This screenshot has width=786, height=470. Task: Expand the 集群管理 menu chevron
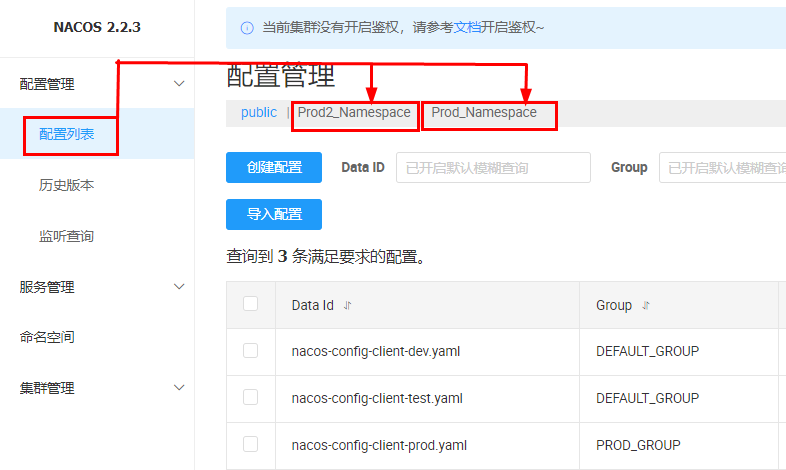(179, 387)
